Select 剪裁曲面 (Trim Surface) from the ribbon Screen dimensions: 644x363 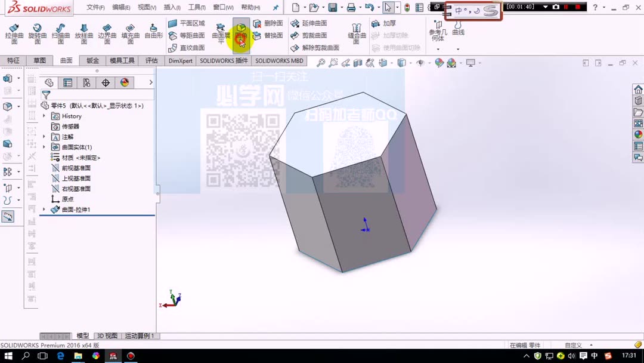pyautogui.click(x=312, y=36)
